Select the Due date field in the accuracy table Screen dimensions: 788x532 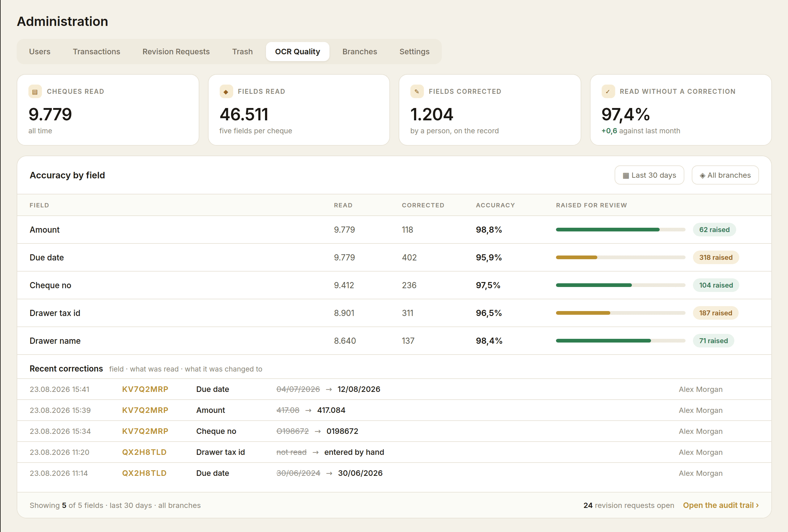(47, 258)
